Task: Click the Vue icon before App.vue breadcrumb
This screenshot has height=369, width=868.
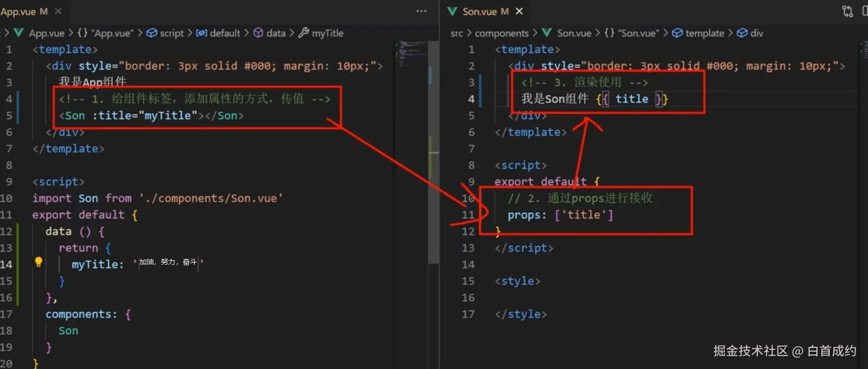Action: [19, 33]
